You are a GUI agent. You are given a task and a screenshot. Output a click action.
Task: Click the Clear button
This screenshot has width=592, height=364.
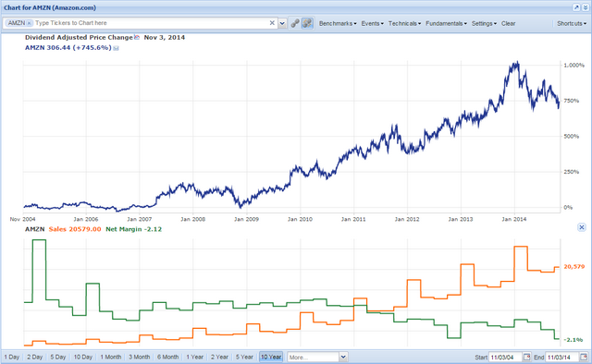point(508,23)
